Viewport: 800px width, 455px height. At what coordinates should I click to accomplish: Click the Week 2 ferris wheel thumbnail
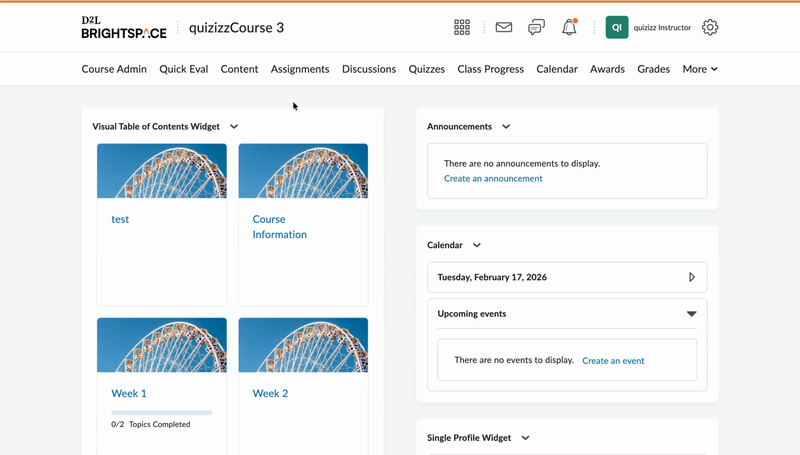click(x=303, y=345)
